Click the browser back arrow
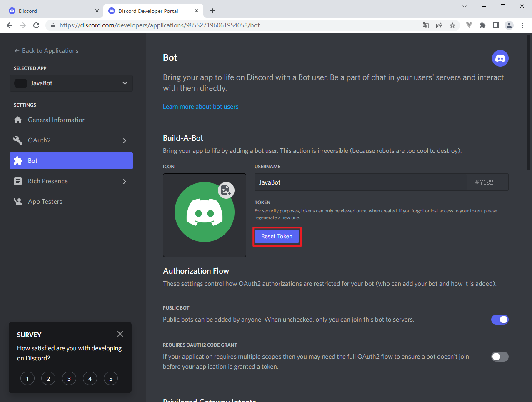 click(x=10, y=25)
